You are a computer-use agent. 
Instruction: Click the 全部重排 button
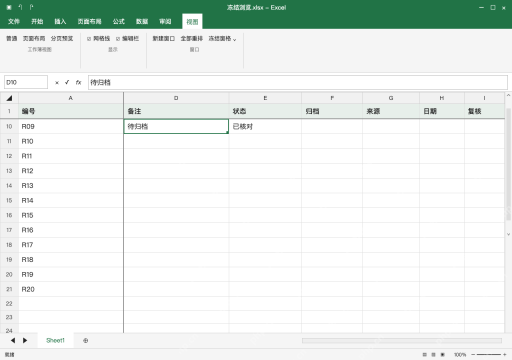[192, 39]
